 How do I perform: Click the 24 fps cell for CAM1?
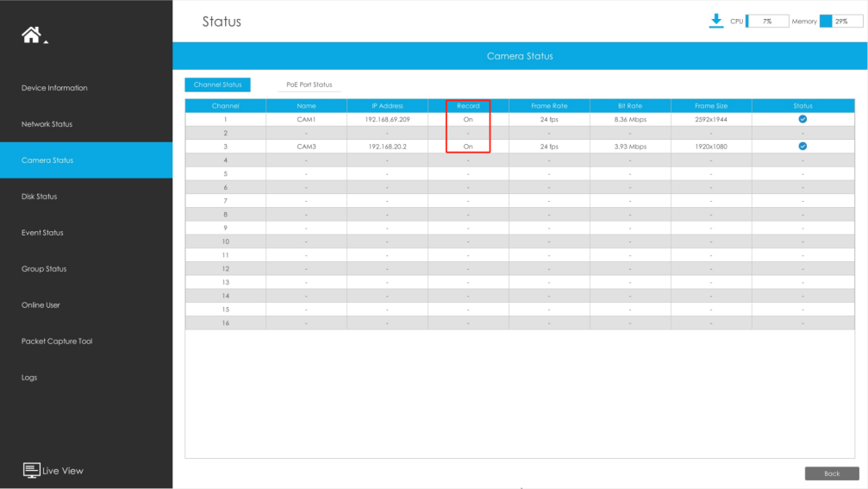pos(549,119)
